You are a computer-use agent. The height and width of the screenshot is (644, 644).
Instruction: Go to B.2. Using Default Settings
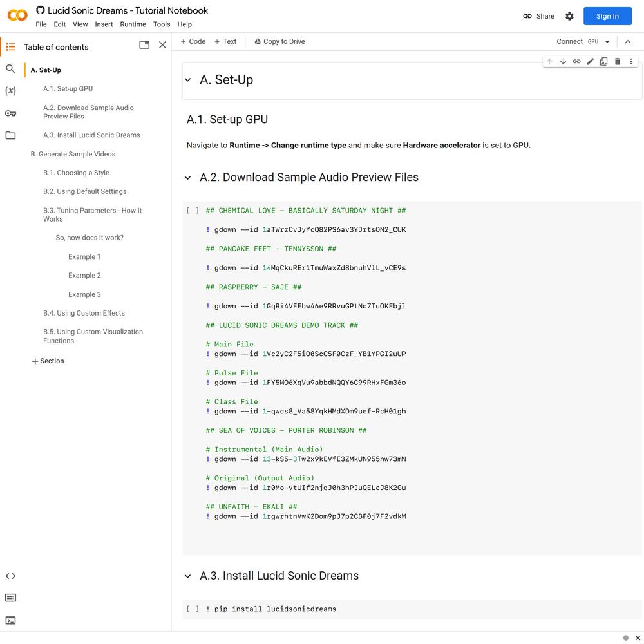(x=84, y=191)
